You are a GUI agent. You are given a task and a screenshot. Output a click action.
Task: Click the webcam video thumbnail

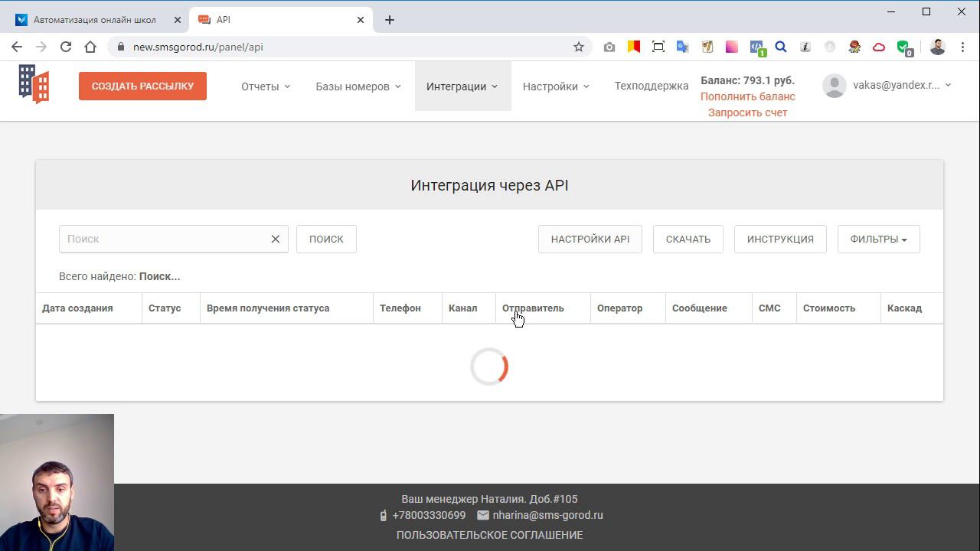click(57, 483)
